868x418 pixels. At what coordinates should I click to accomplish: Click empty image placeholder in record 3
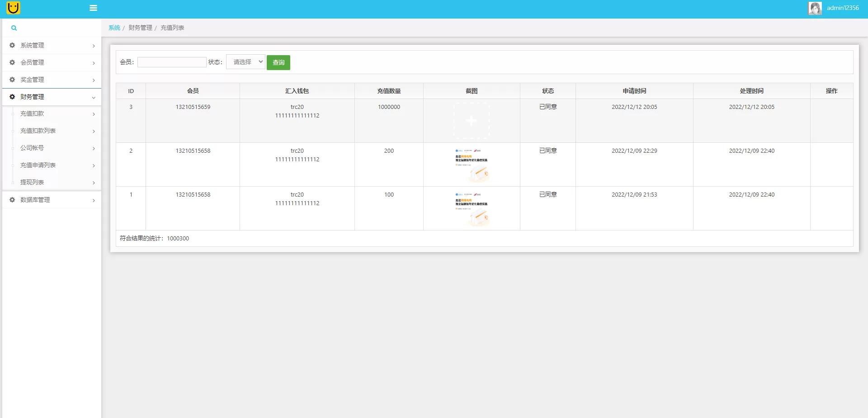pos(472,121)
